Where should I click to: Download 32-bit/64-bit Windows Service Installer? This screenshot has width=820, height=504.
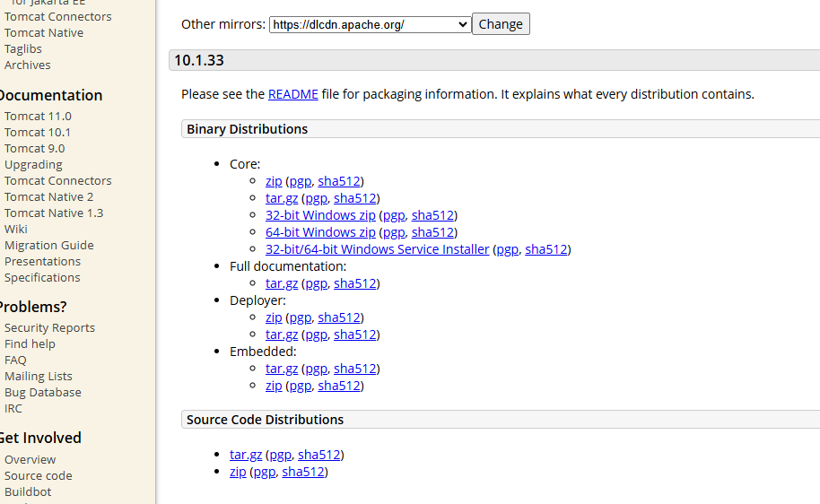pyautogui.click(x=377, y=249)
